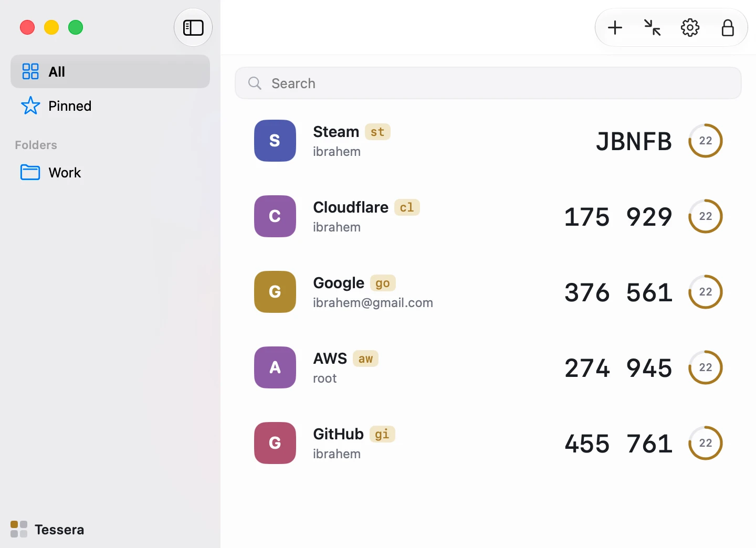Click the Tessera logo icon

19,529
